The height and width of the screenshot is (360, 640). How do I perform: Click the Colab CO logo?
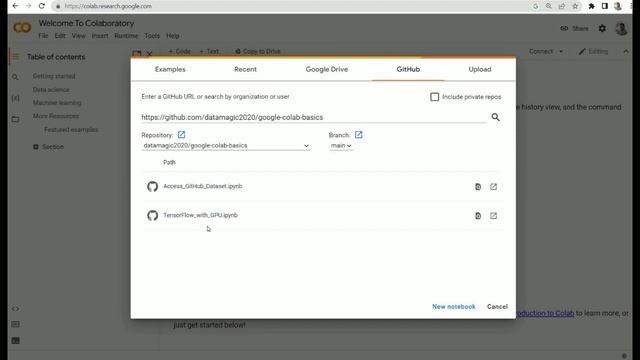(x=22, y=28)
